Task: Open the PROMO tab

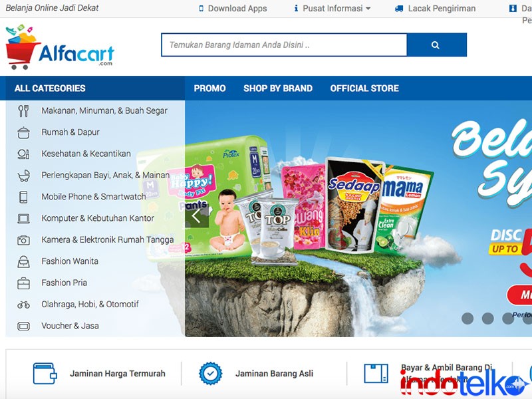Action: click(x=209, y=88)
